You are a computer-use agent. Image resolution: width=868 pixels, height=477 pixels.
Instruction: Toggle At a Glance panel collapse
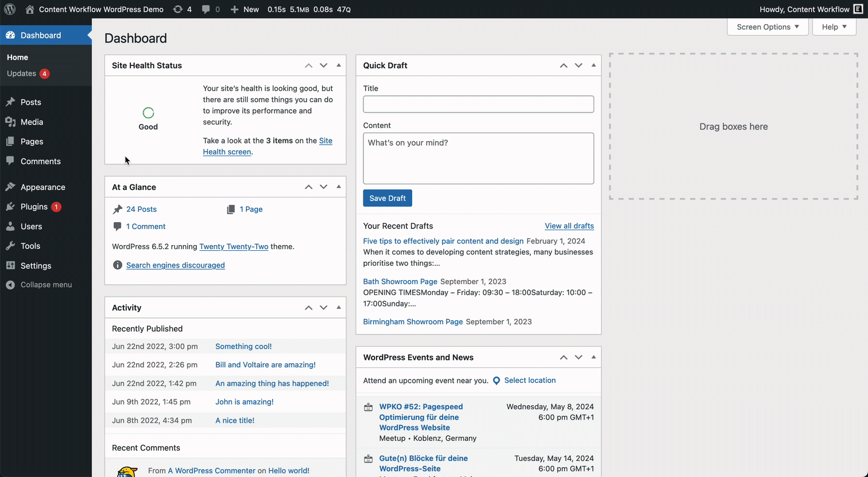[339, 187]
